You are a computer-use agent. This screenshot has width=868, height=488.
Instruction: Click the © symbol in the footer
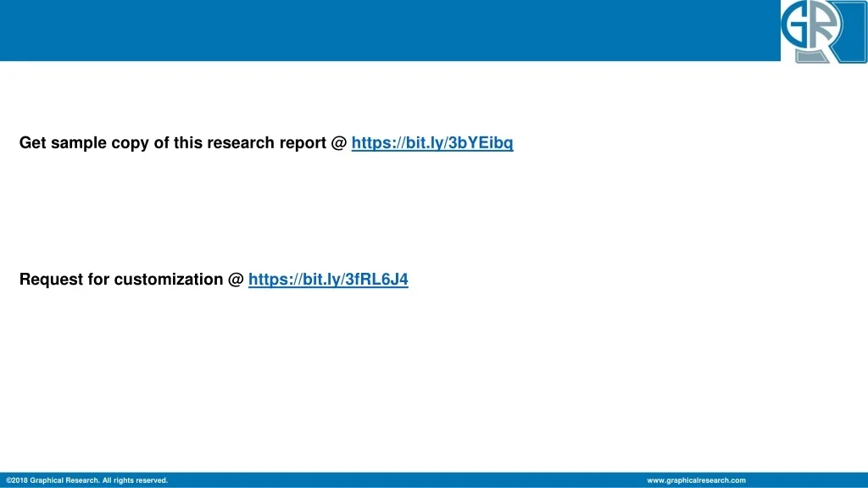(x=8, y=480)
